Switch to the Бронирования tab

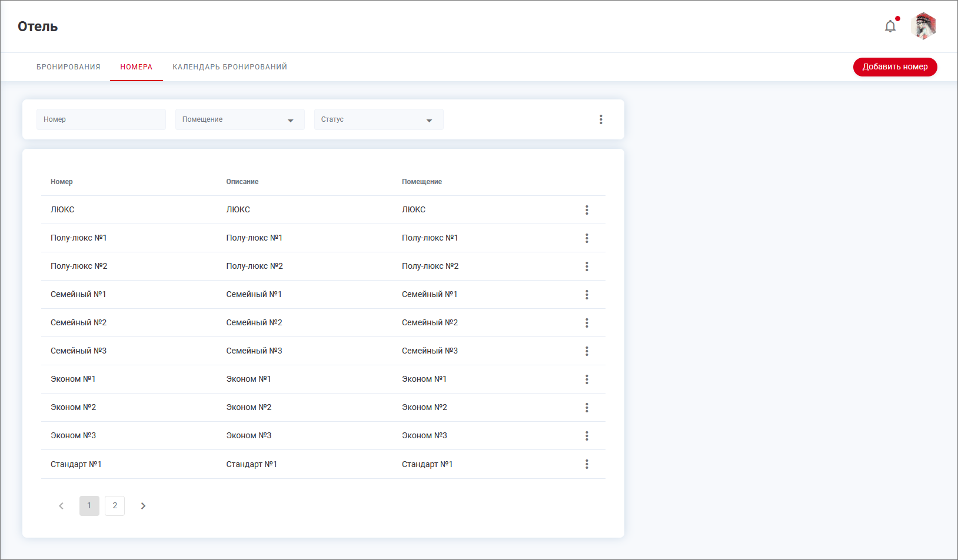pyautogui.click(x=68, y=67)
